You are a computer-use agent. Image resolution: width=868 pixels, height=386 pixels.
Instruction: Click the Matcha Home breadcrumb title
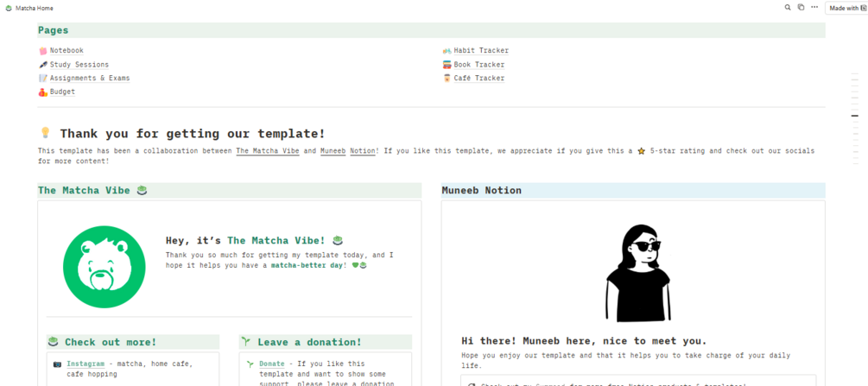pyautogui.click(x=35, y=9)
